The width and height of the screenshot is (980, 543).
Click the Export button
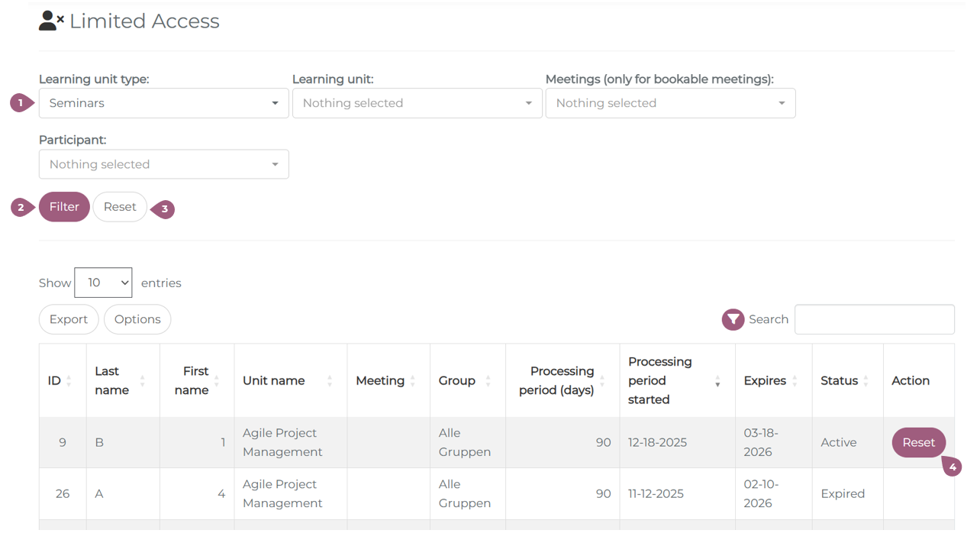pyautogui.click(x=69, y=319)
